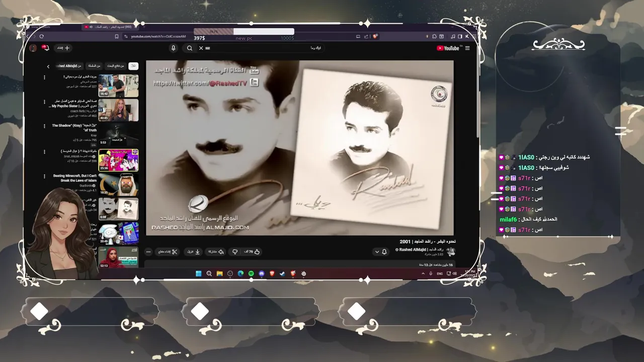644x362 pixels.
Task: Click the Share arrow button
Action: 216,251
